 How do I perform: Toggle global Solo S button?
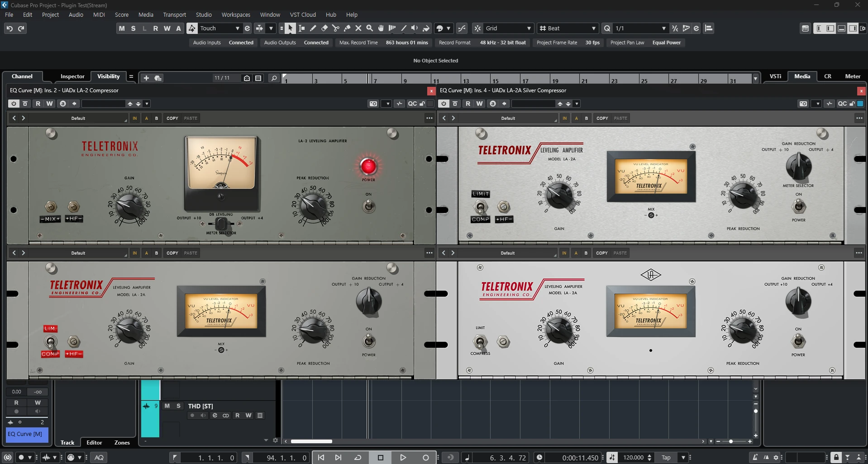point(133,28)
